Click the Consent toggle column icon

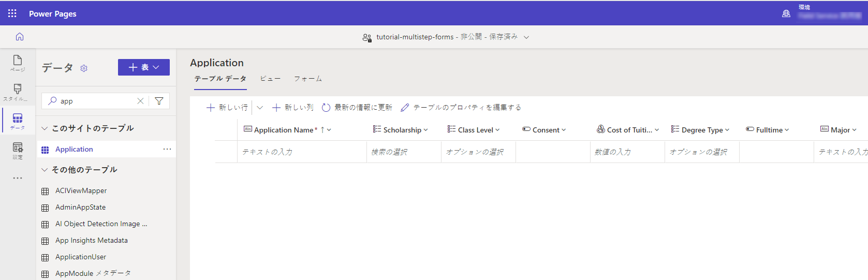point(526,129)
